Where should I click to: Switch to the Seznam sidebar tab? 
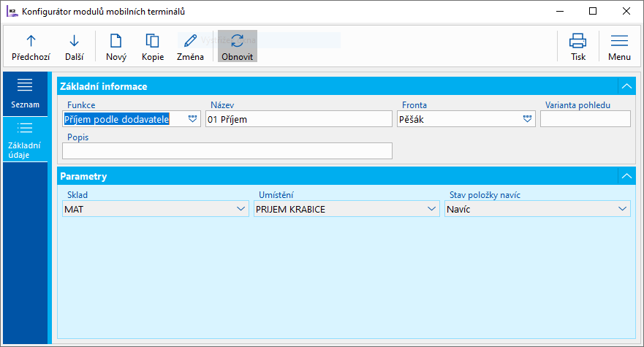[x=25, y=94]
